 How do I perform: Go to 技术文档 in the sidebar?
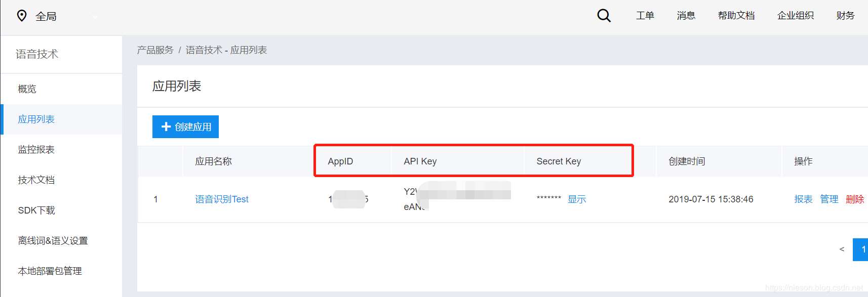(36, 180)
